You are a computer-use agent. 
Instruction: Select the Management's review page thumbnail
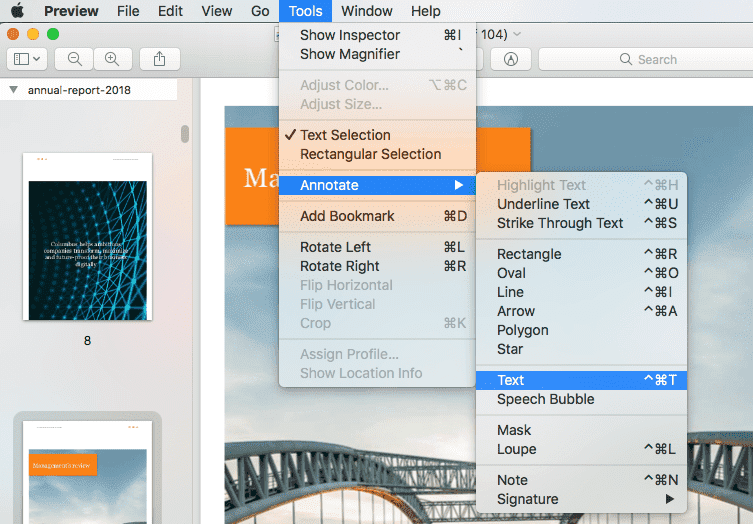[x=87, y=473]
